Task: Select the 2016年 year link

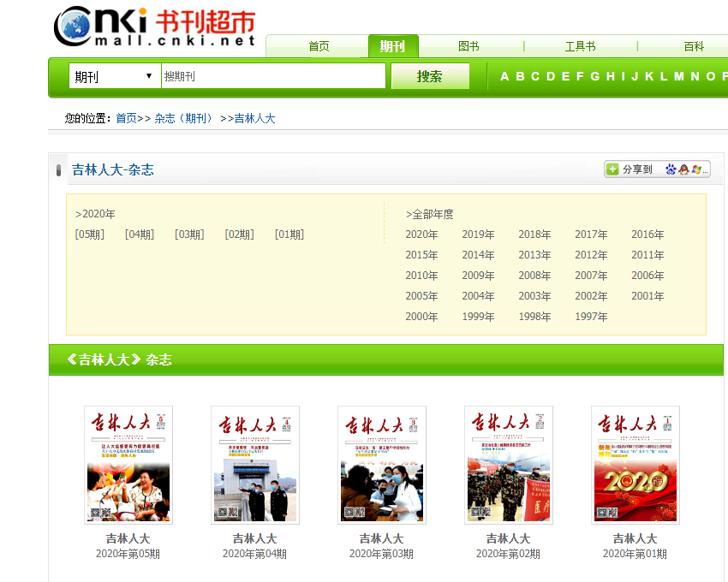Action: [647, 235]
